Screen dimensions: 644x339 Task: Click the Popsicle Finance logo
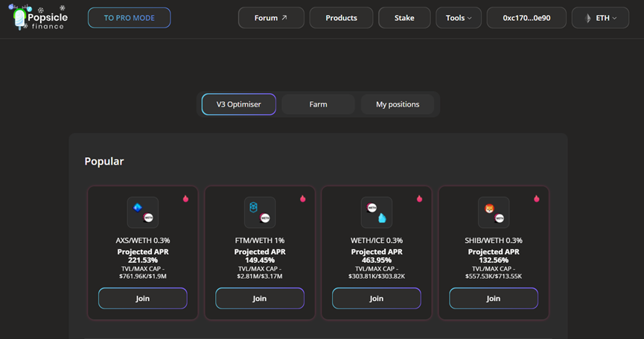(x=38, y=18)
